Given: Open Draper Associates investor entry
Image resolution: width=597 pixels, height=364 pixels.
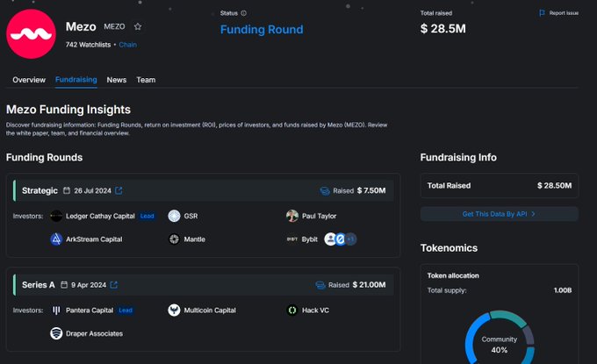Looking at the screenshot, I should [x=94, y=333].
